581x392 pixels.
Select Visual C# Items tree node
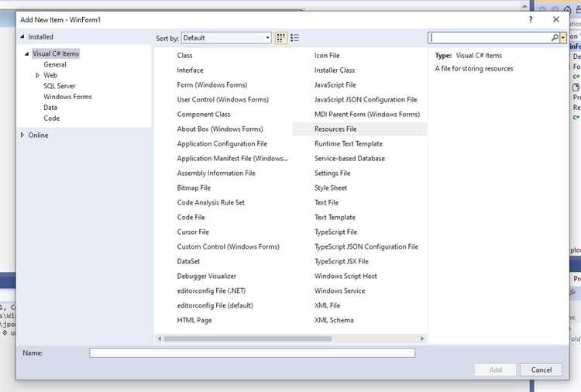(x=56, y=53)
